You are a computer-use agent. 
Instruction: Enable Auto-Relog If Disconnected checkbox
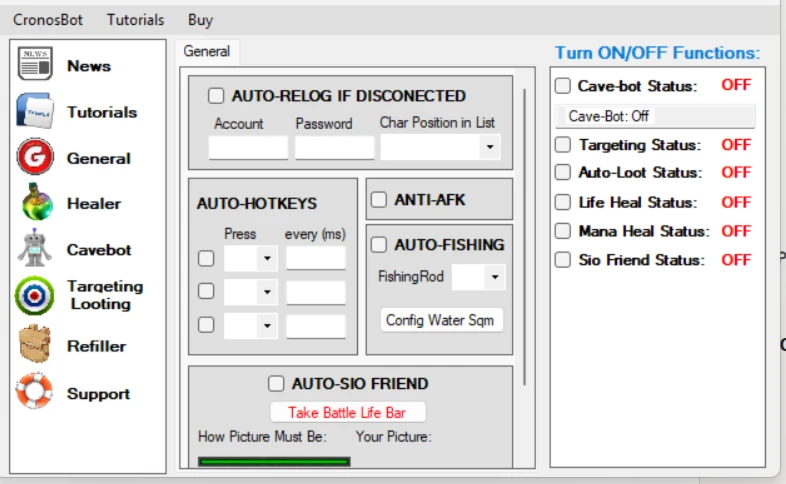point(216,95)
